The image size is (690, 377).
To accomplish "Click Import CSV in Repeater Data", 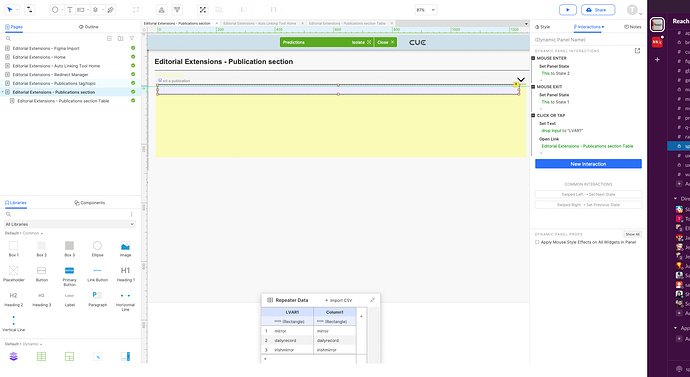I will [339, 300].
